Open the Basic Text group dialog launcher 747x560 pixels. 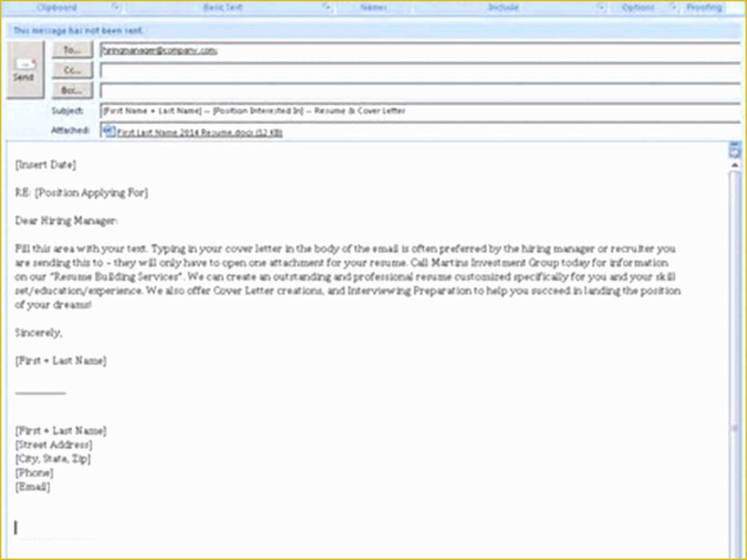click(327, 7)
